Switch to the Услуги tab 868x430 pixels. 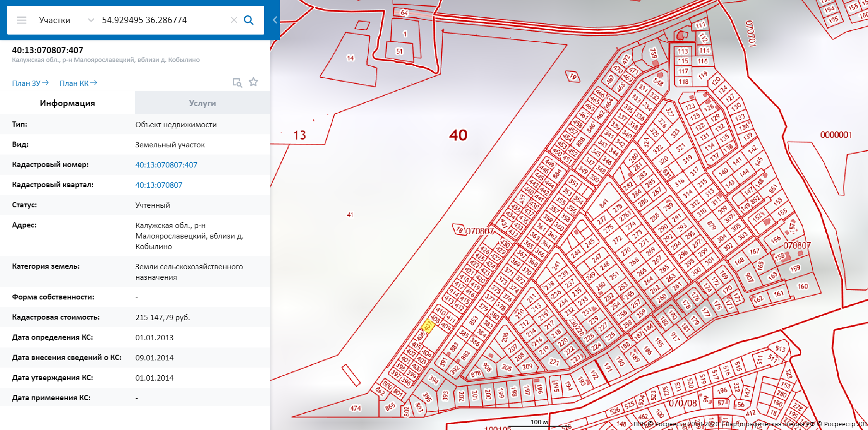pyautogui.click(x=203, y=103)
